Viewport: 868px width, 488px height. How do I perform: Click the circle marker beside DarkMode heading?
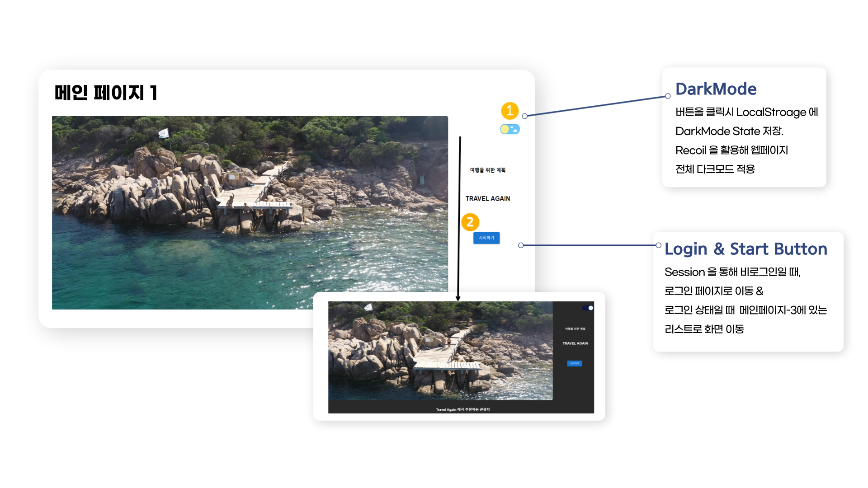pyautogui.click(x=668, y=96)
